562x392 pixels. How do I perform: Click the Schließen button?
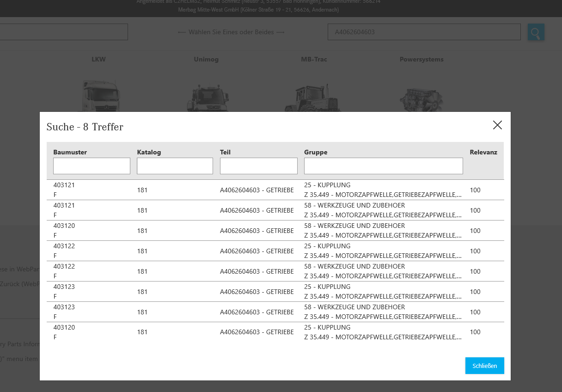tap(484, 366)
